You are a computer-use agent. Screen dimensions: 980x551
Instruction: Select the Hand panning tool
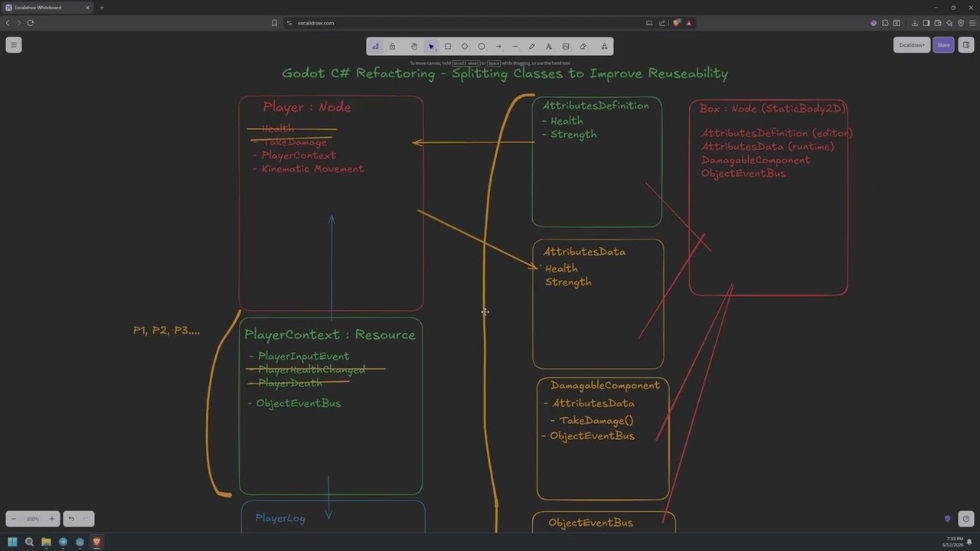tap(414, 47)
